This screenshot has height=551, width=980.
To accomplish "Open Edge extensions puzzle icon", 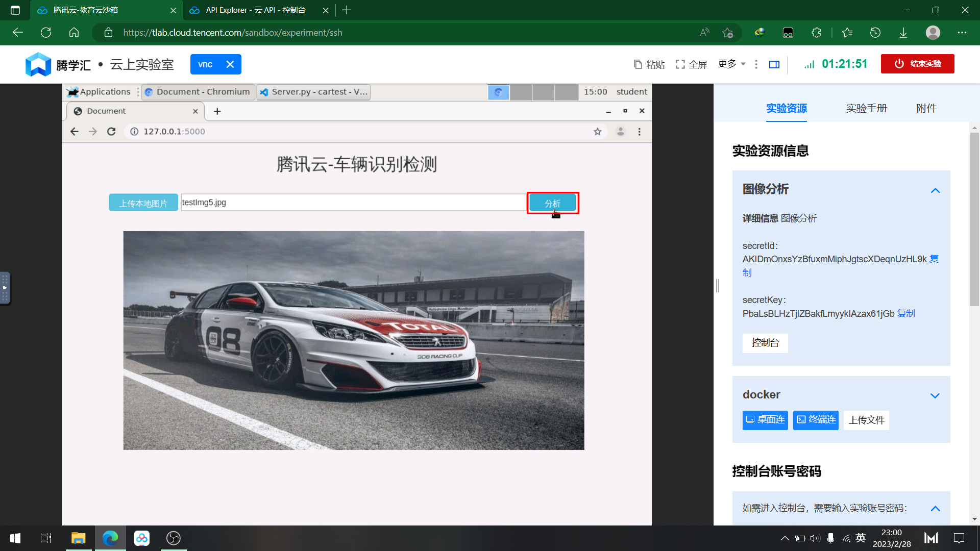I will click(816, 33).
